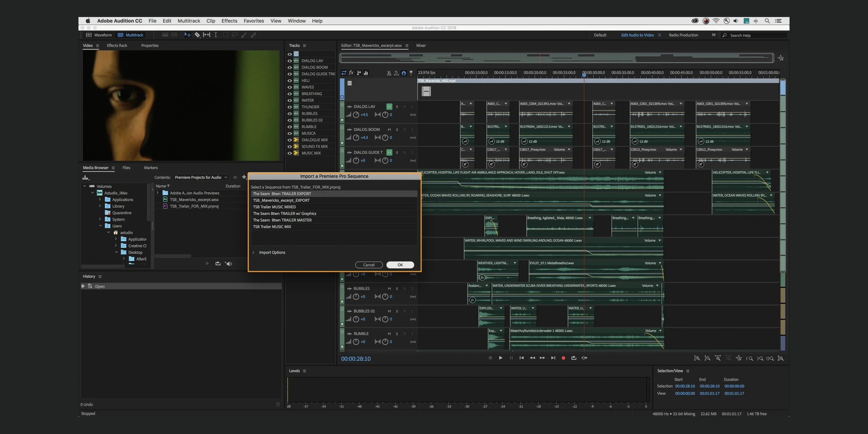Toggle Loop Playback in the transport
The width and height of the screenshot is (868, 434).
(x=574, y=358)
